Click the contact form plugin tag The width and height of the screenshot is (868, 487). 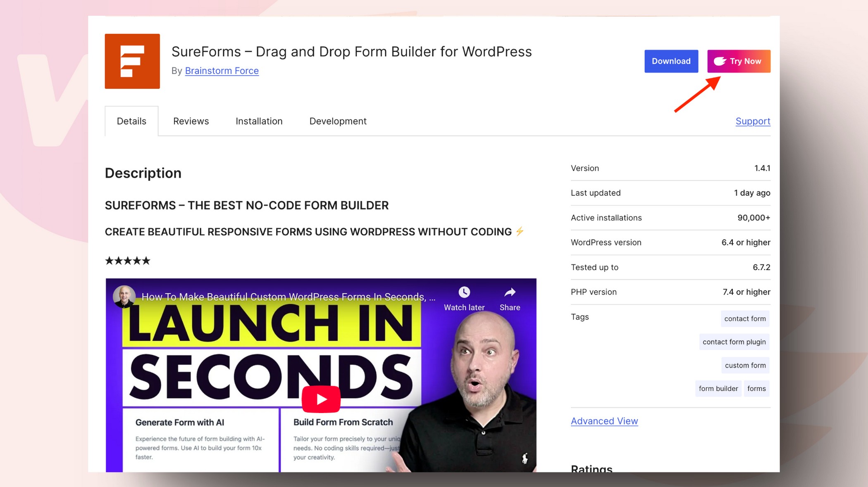click(735, 342)
